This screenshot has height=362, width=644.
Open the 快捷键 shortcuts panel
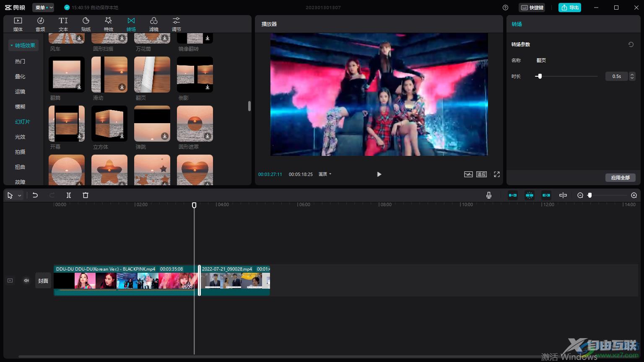click(x=532, y=8)
